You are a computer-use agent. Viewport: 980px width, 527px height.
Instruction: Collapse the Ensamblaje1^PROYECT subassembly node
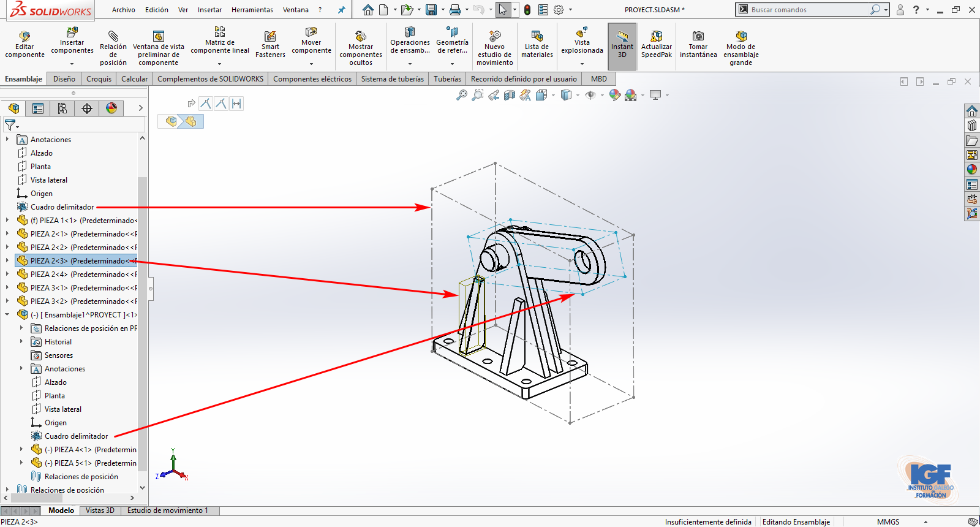tap(7, 314)
